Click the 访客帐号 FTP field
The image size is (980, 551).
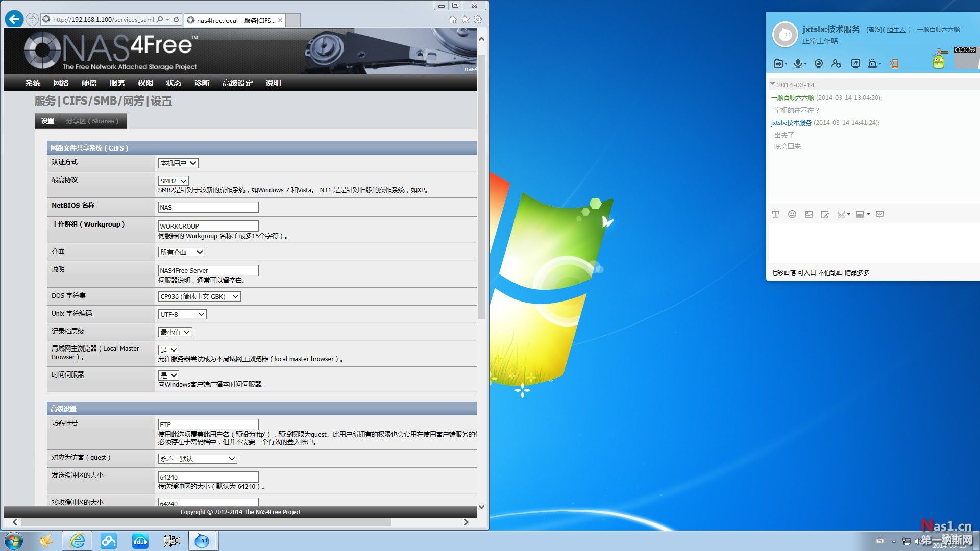[208, 424]
